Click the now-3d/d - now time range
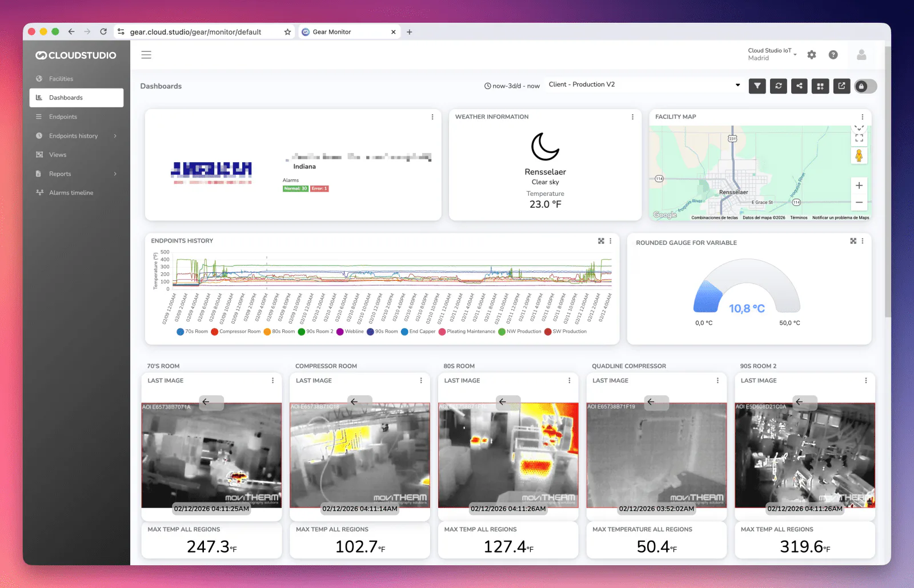Image resolution: width=914 pixels, height=588 pixels. click(512, 86)
